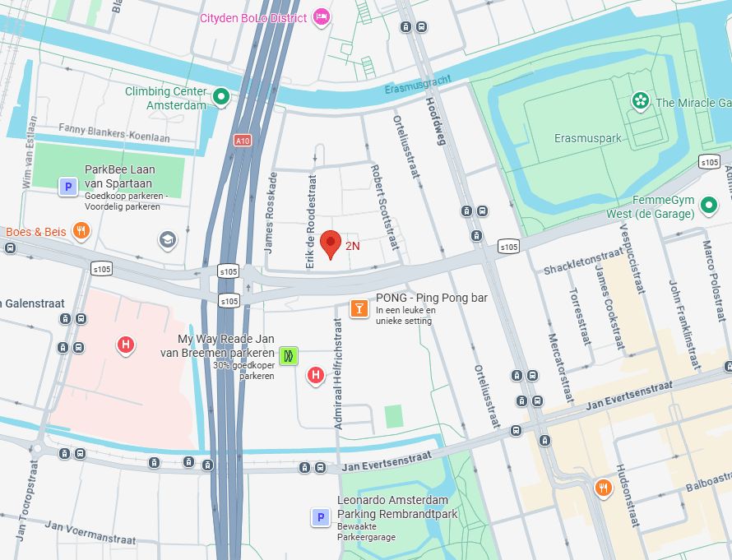The height and width of the screenshot is (560, 732).
Task: Click the Hoofdweg street label
Action: pos(436,122)
